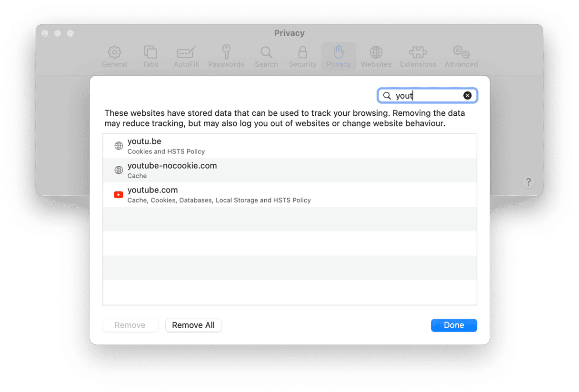Click the red YouTube favicon
This screenshot has height=392, width=579.
[x=119, y=195]
